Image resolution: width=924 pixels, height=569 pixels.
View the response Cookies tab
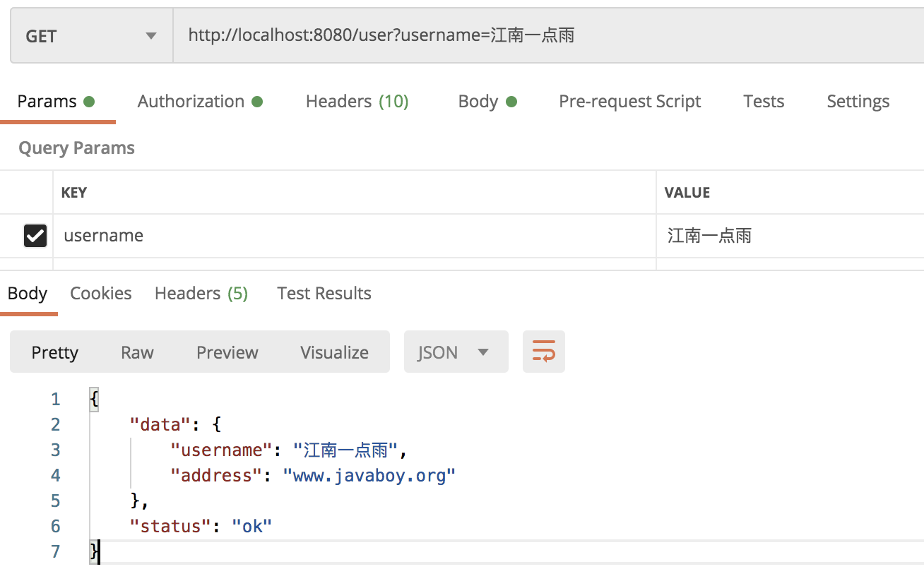click(x=101, y=294)
